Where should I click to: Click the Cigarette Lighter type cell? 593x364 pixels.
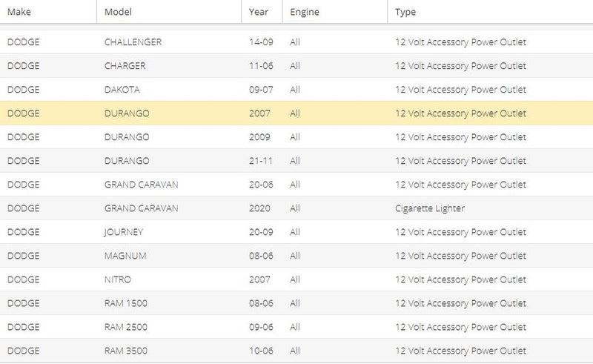click(430, 208)
